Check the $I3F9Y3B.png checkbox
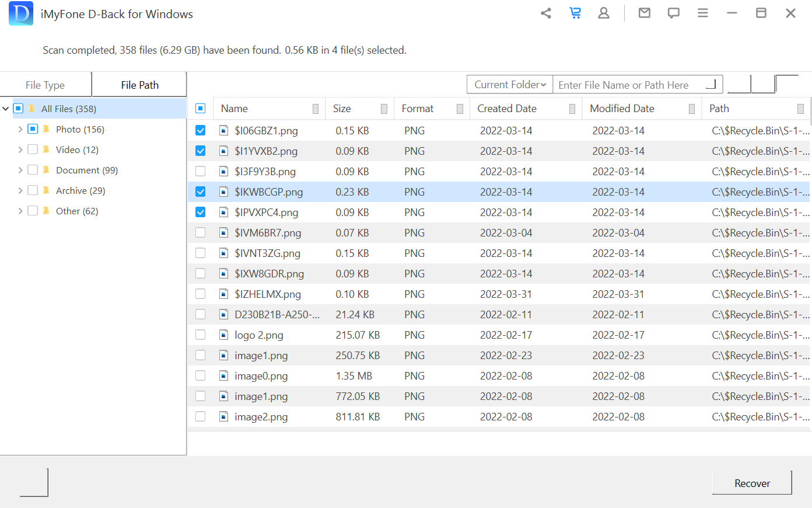This screenshot has width=812, height=508. click(200, 171)
